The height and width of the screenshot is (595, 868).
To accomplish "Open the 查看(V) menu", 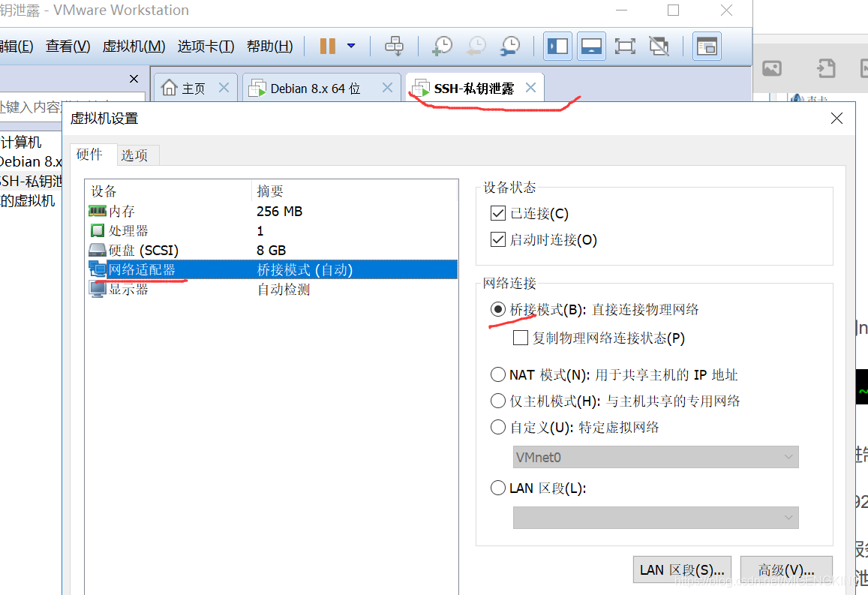I will pos(68,47).
